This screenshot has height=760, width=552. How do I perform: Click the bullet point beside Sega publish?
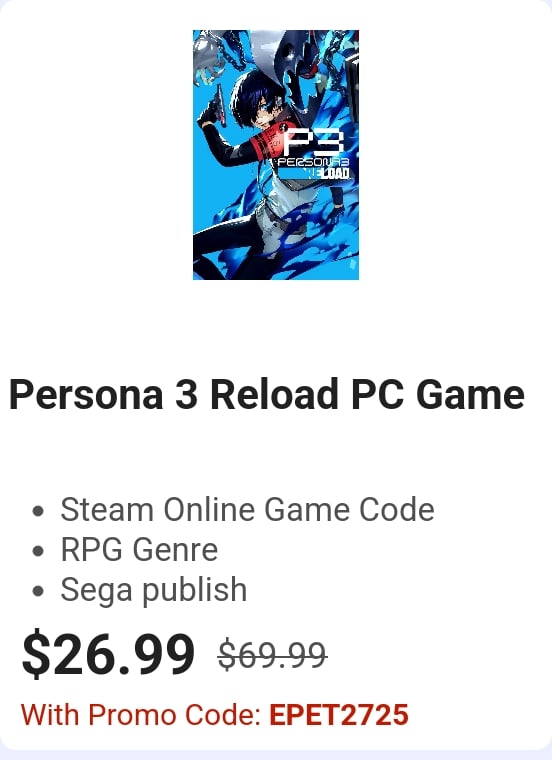coord(38,591)
